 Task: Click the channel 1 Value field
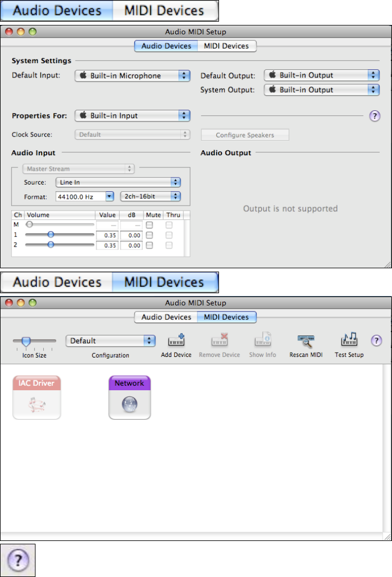(107, 235)
